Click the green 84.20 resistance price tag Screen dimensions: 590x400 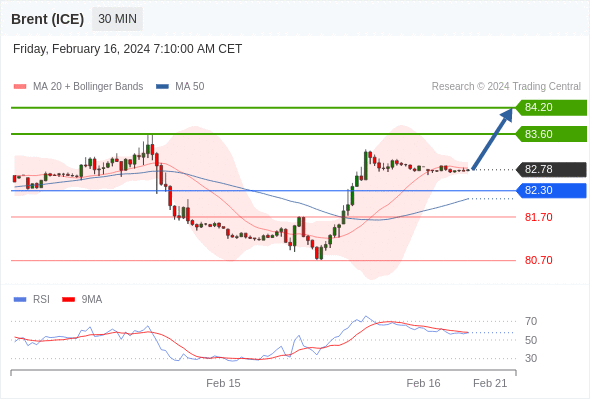551,108
